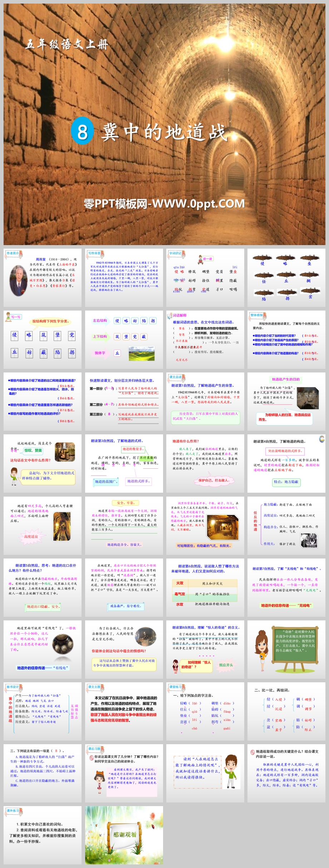Select the slide beginning 读到“人在地道怎么

tap(205, 773)
